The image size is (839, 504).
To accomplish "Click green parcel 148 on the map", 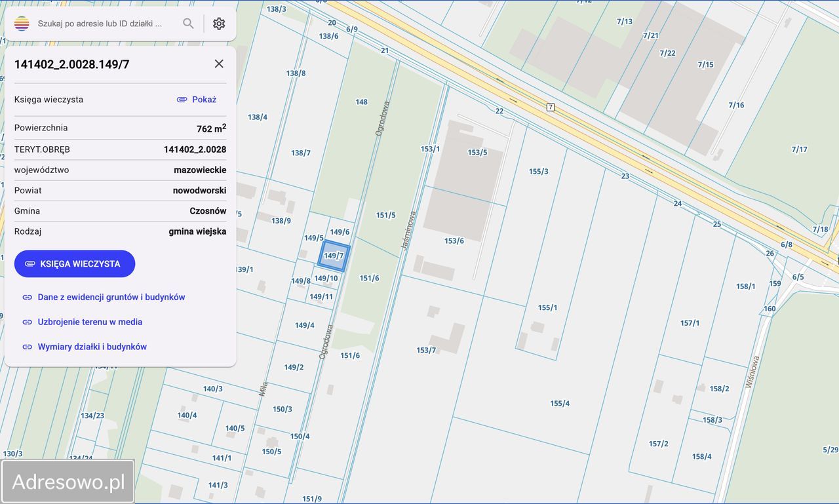I will 361,102.
